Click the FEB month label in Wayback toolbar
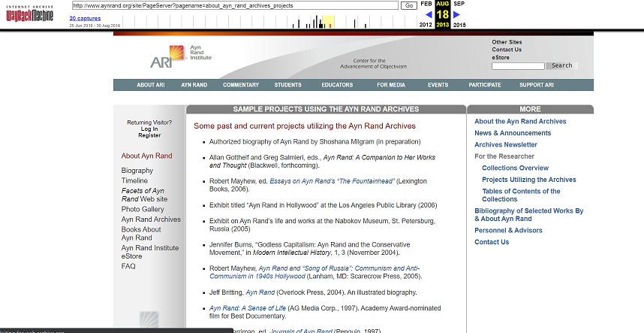 coord(426,3)
